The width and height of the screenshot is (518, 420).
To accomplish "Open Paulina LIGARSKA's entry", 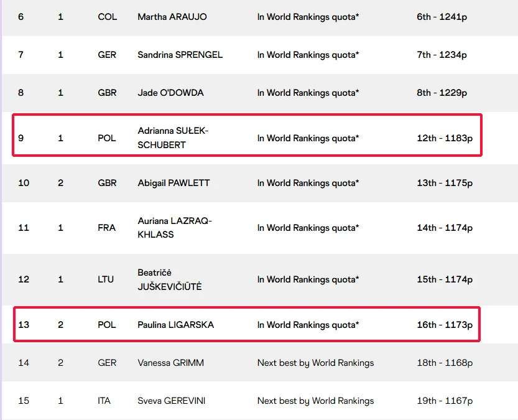I will (175, 325).
